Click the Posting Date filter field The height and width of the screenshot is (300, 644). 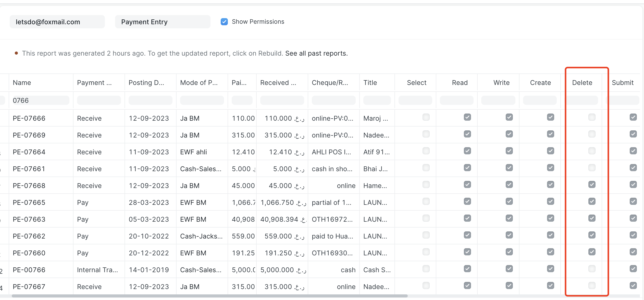(150, 100)
